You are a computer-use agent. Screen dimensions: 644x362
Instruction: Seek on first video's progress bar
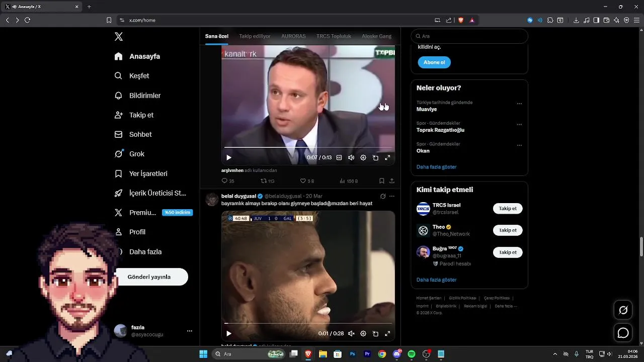click(x=308, y=147)
